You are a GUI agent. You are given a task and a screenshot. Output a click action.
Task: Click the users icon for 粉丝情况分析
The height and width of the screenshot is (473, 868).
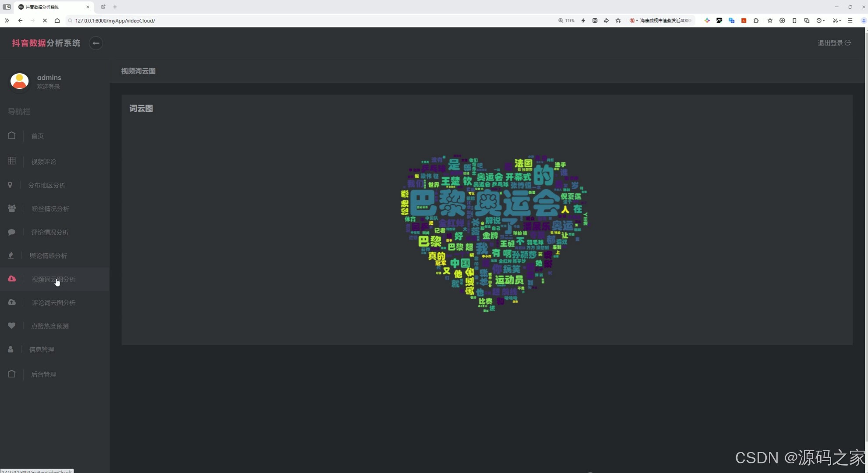tap(12, 208)
